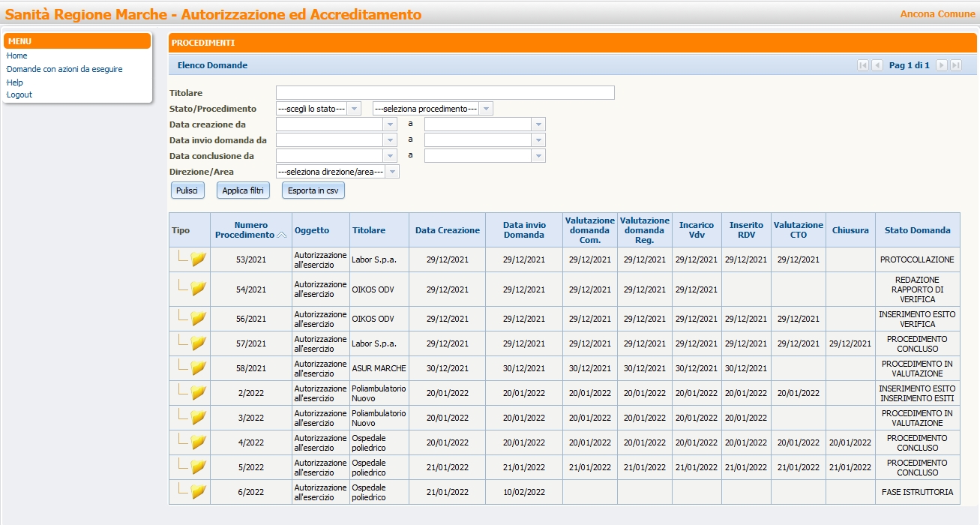Click Logout in the menu
Viewport: 980px width, 525px height.
click(19, 94)
